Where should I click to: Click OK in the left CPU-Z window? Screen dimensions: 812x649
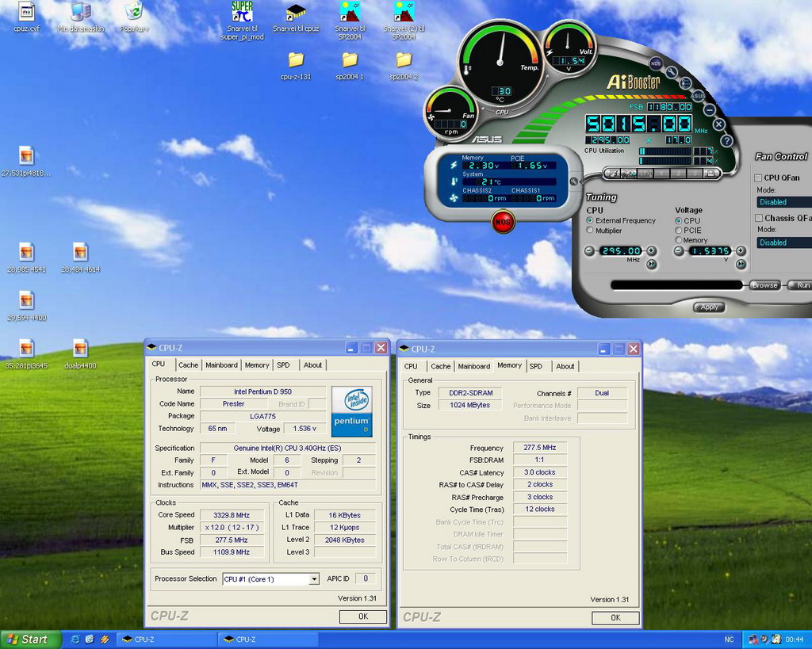363,617
